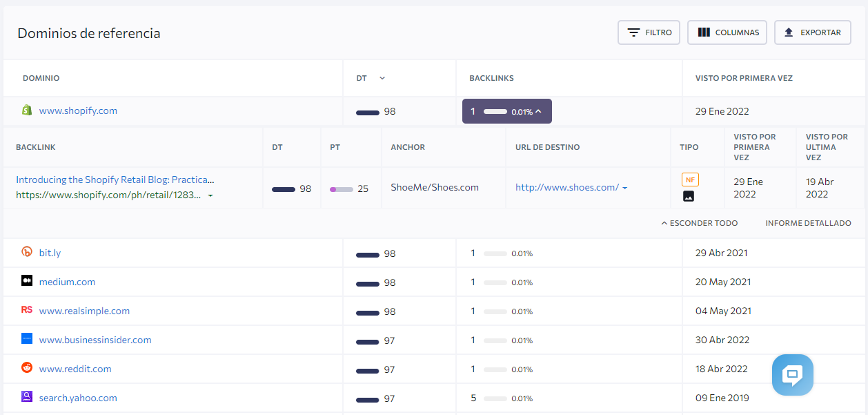Viewport: 868px width, 415px height.
Task: Click the NF nofollow badge
Action: coord(690,180)
